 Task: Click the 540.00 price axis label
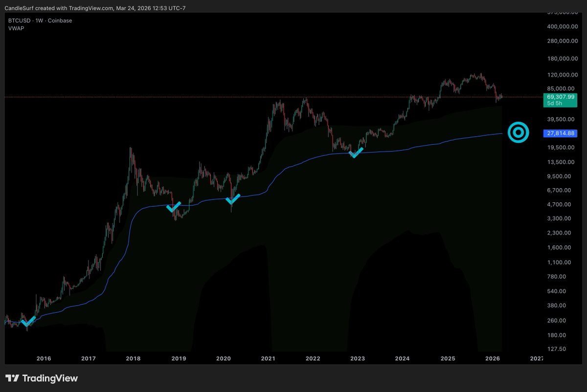[x=556, y=291]
